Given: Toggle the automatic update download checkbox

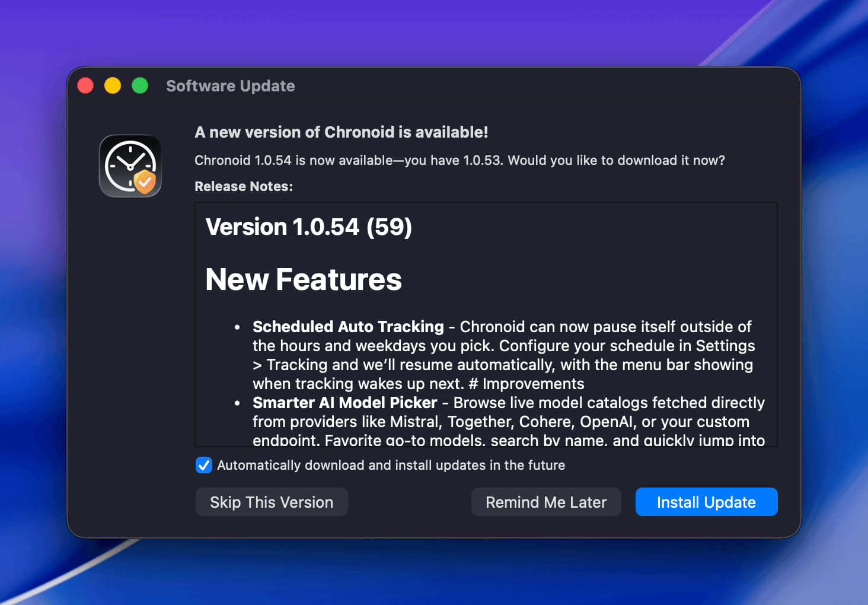Looking at the screenshot, I should 203,465.
